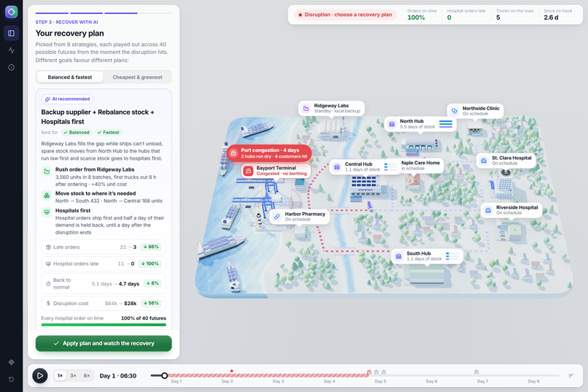Click the North Hub warehouse icon
Viewport: 588px width, 392px height.
point(392,124)
